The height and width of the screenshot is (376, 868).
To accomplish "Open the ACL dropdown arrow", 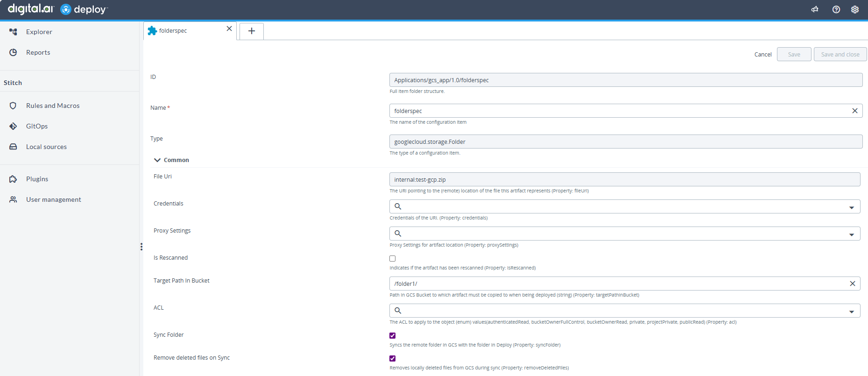I will tap(852, 311).
